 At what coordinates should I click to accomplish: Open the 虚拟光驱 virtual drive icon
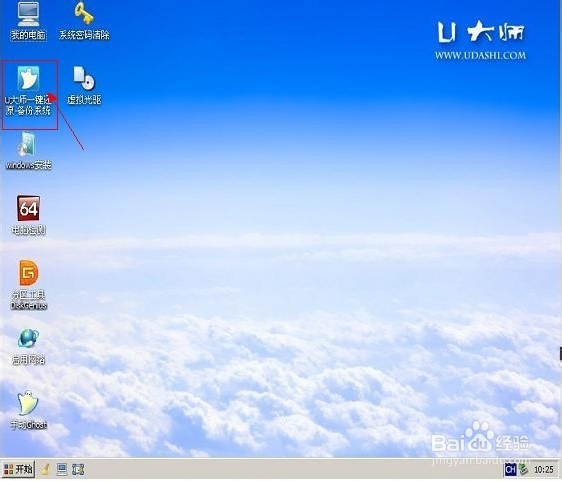84,85
